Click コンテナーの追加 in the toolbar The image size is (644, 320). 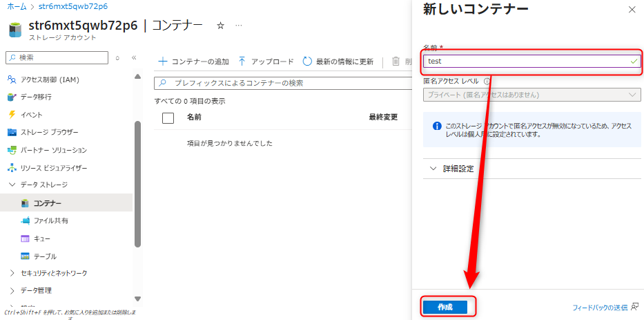193,62
